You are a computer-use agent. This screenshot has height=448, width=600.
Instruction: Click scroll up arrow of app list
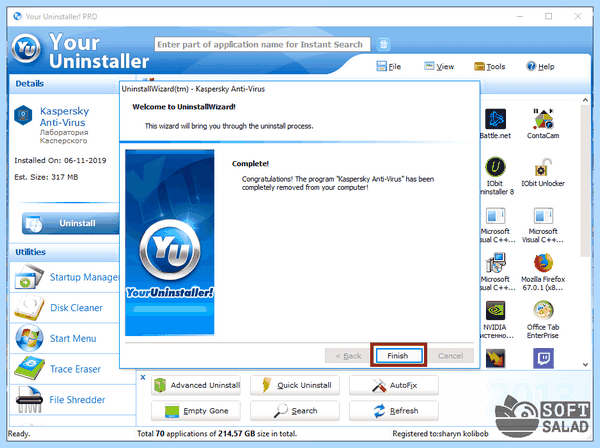(x=585, y=100)
